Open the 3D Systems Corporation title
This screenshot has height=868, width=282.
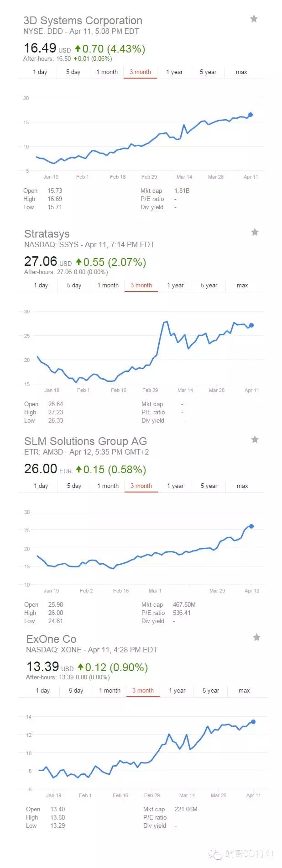click(83, 21)
